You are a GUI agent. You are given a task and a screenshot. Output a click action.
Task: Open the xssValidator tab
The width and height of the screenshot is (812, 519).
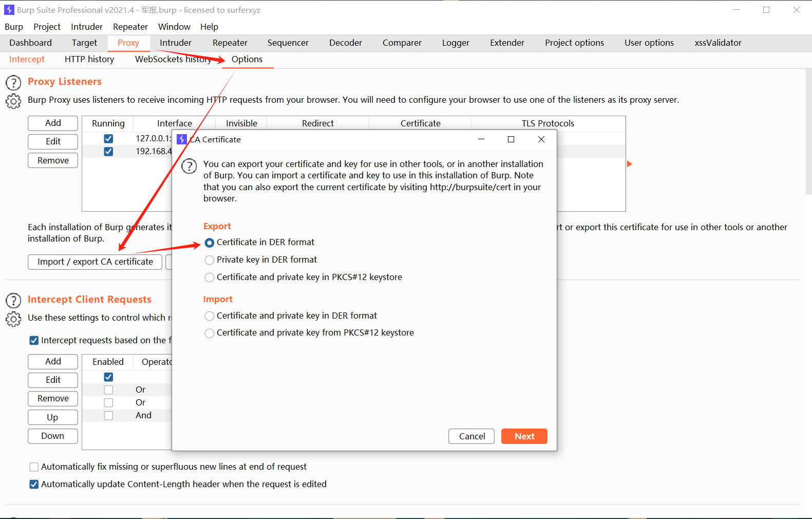(x=718, y=43)
